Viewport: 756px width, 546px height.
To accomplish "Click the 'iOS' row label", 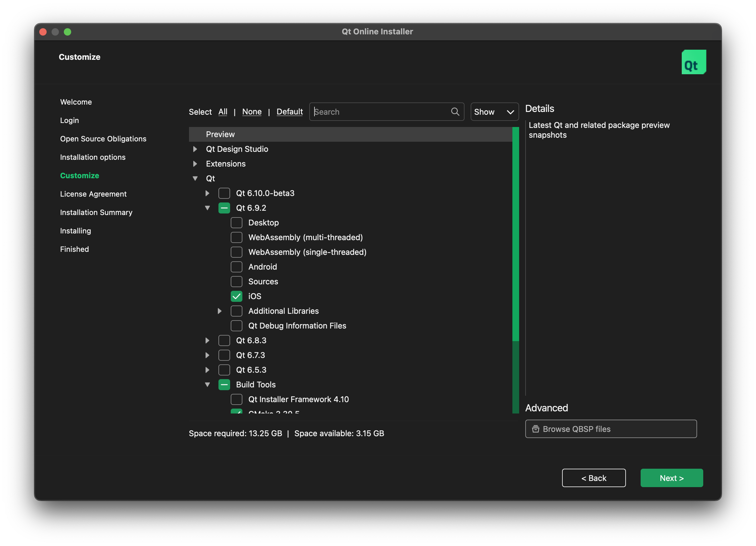I will coord(255,296).
